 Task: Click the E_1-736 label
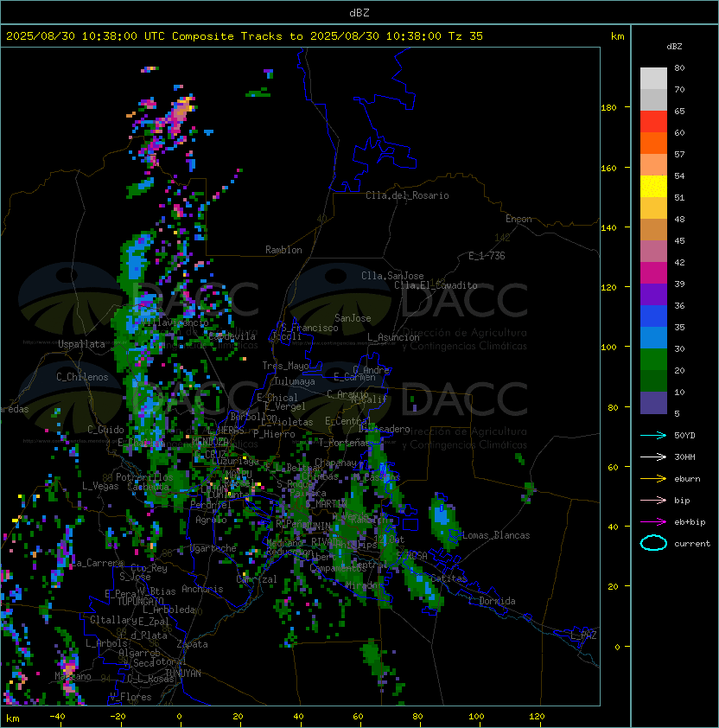click(487, 256)
